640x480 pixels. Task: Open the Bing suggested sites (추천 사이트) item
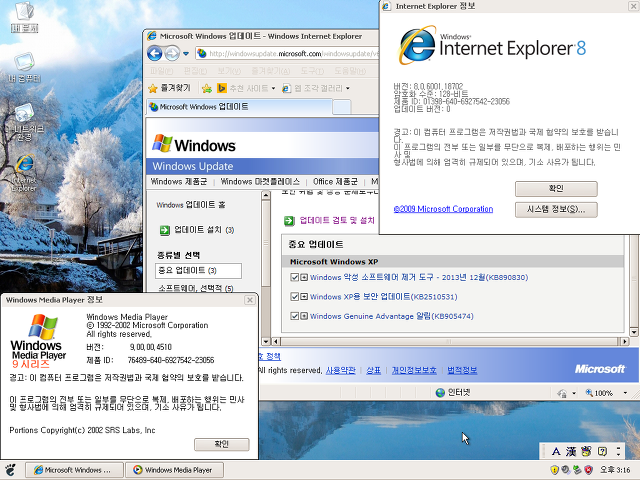[242, 88]
